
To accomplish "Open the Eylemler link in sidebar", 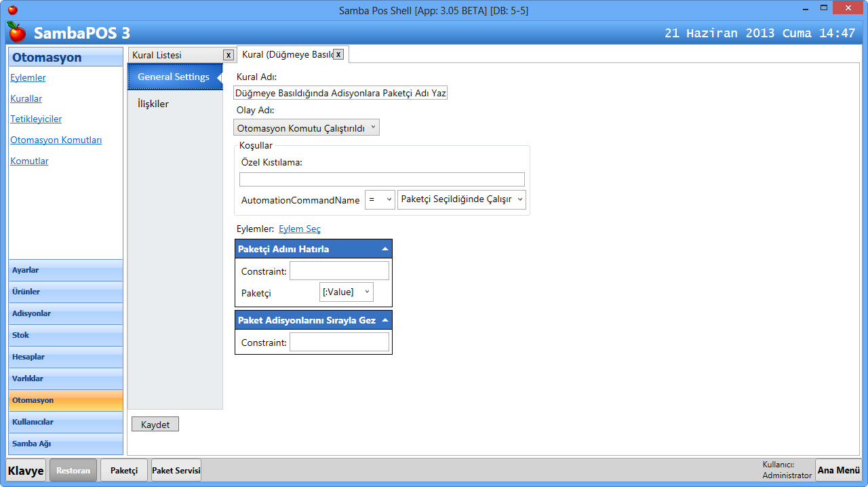I will click(28, 78).
